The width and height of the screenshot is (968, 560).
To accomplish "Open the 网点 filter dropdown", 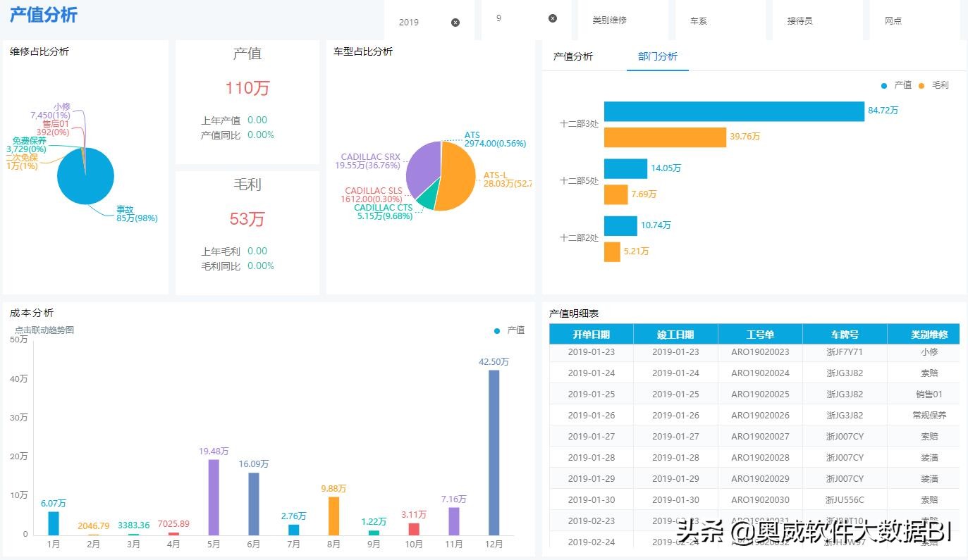I will click(x=914, y=20).
